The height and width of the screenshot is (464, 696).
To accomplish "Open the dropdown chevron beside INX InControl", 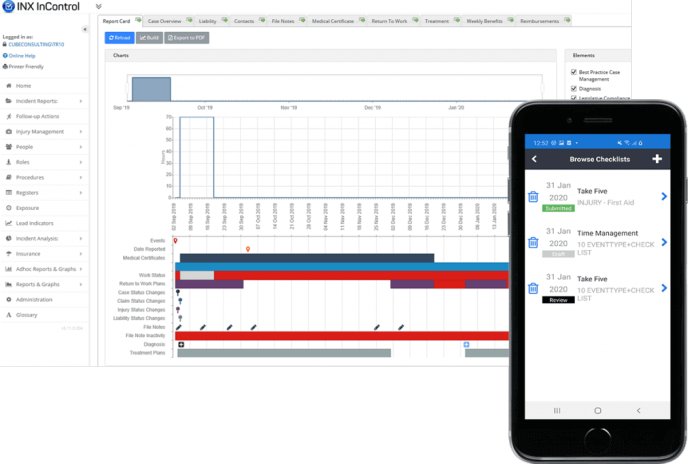I will [99, 7].
